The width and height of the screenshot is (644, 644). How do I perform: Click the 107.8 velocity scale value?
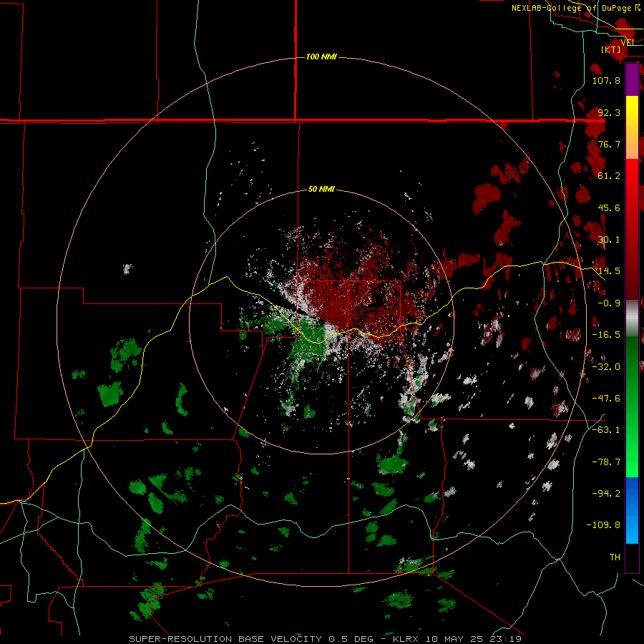[606, 80]
